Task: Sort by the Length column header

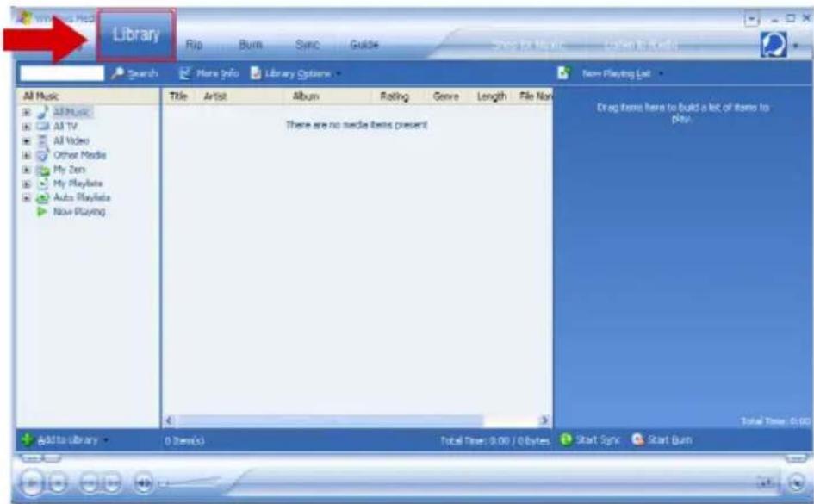Action: coord(491,96)
